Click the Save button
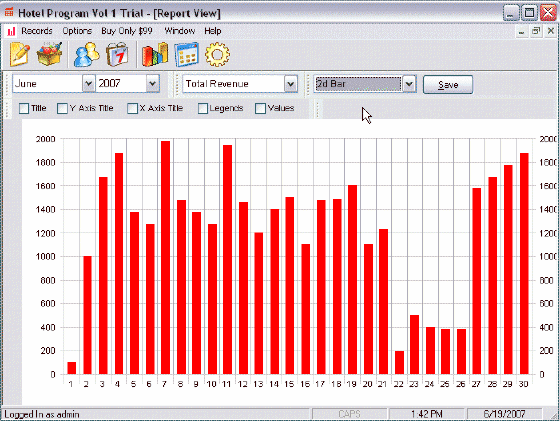 point(448,85)
